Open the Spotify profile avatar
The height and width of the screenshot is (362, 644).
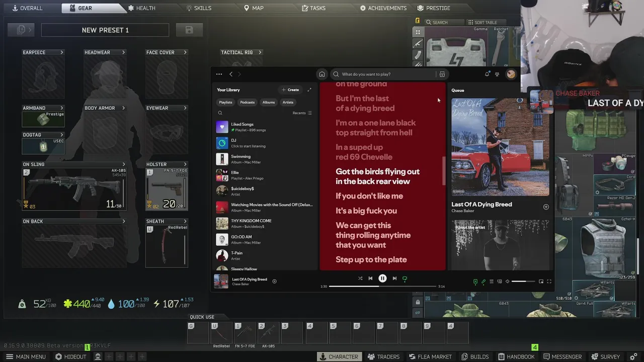click(511, 74)
